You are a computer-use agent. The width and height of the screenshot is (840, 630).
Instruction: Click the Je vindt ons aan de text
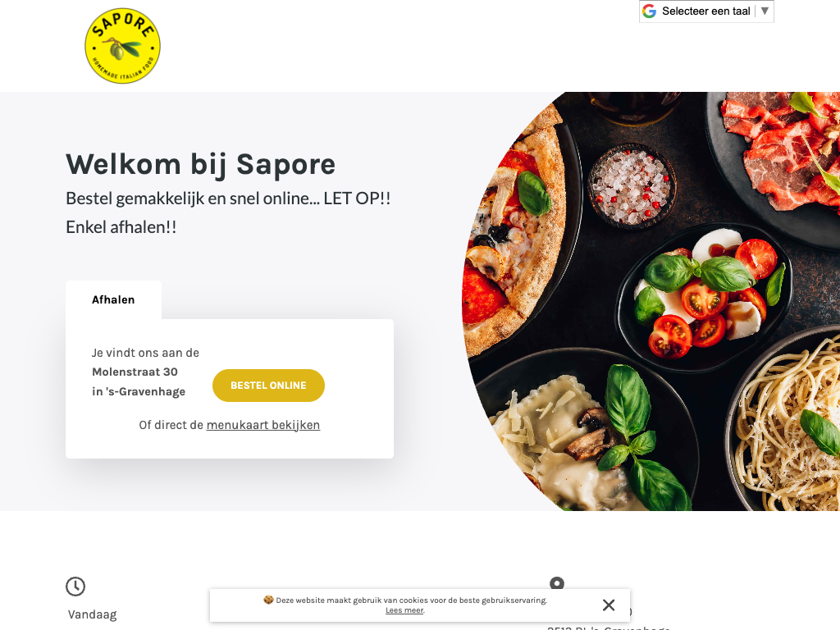pos(145,353)
